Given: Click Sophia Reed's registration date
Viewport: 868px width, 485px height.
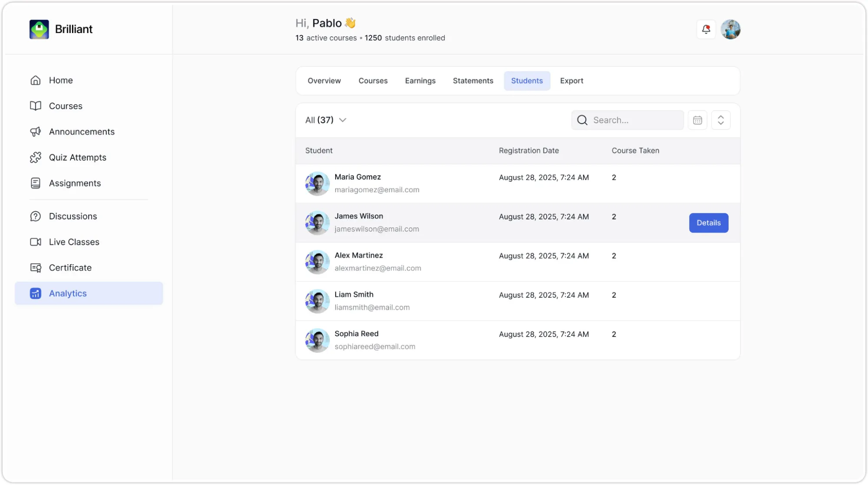Looking at the screenshot, I should point(544,334).
